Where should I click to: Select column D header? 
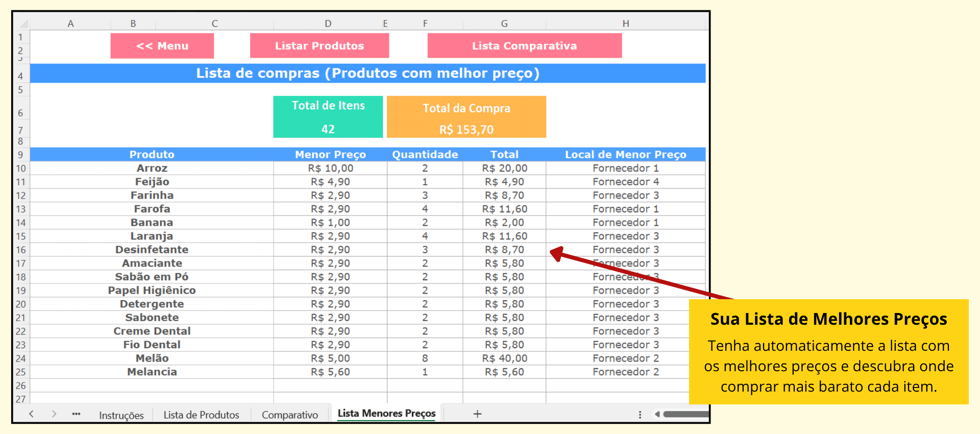(x=328, y=23)
